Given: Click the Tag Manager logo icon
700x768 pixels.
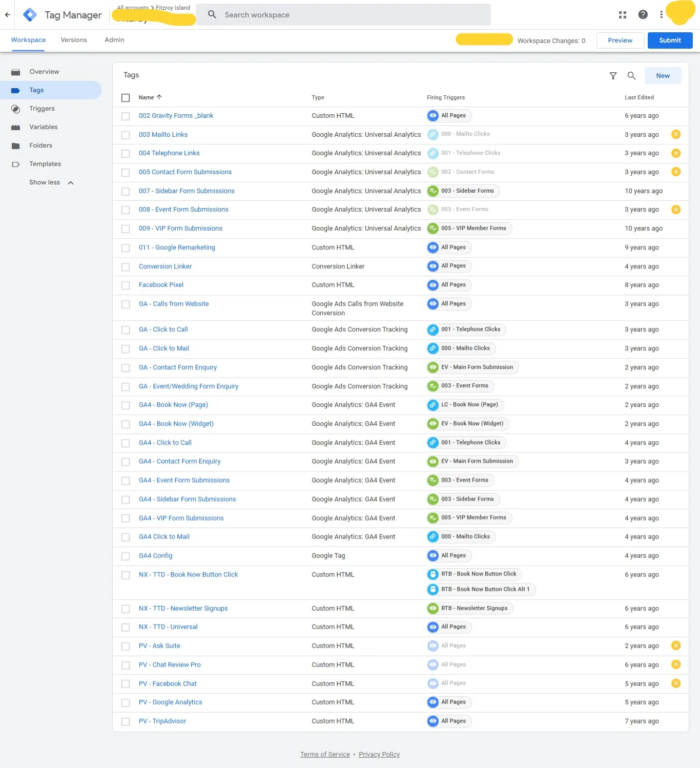Looking at the screenshot, I should (x=30, y=15).
